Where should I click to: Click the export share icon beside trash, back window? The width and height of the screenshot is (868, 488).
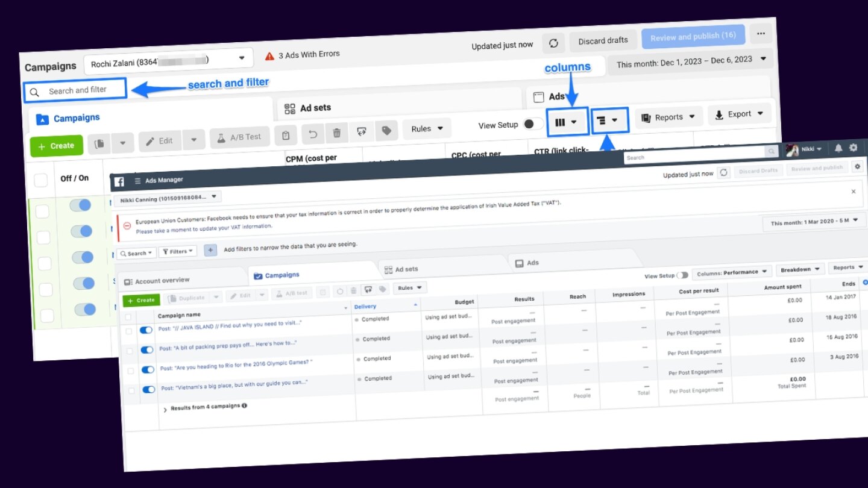[362, 131]
